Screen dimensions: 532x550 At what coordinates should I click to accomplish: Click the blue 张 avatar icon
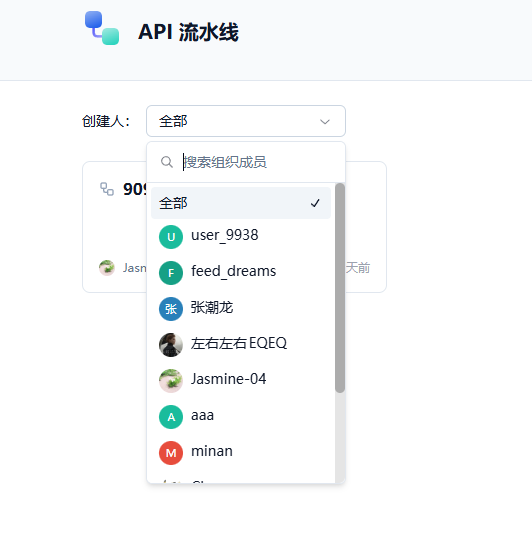tap(171, 309)
